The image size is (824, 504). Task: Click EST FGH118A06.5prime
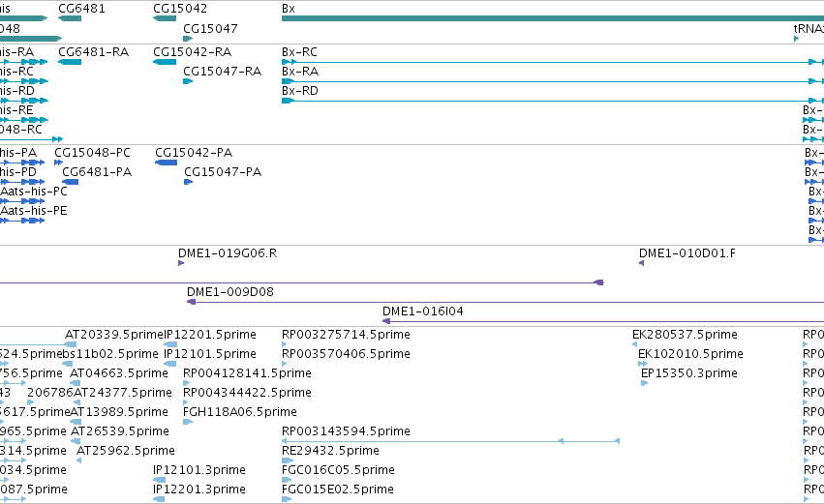(x=239, y=412)
